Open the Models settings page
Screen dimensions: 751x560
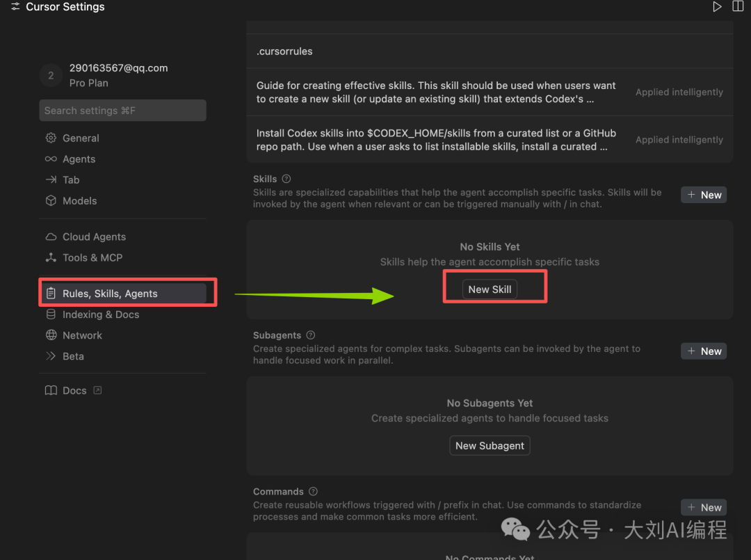click(79, 200)
